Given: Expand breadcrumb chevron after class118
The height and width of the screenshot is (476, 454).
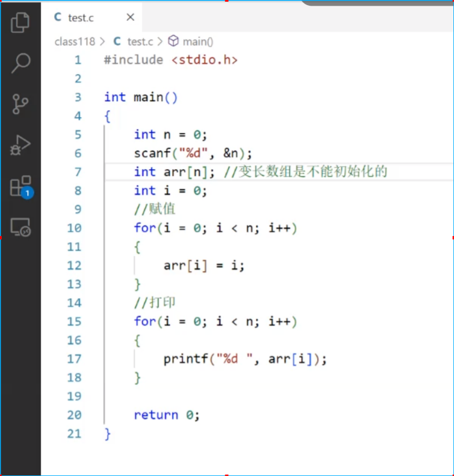Looking at the screenshot, I should pyautogui.click(x=102, y=41).
